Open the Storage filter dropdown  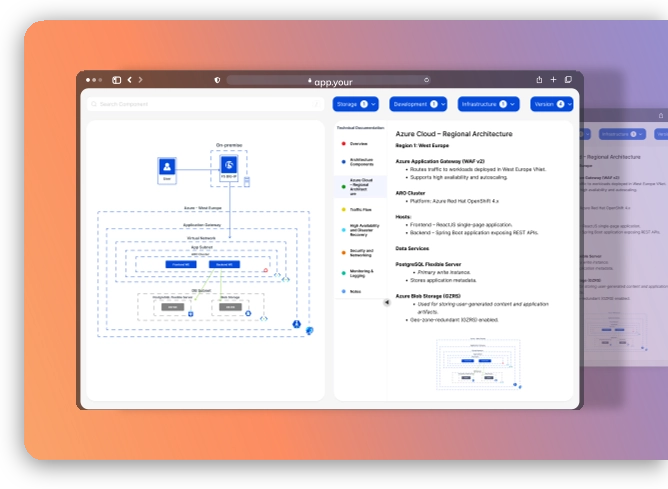click(355, 104)
